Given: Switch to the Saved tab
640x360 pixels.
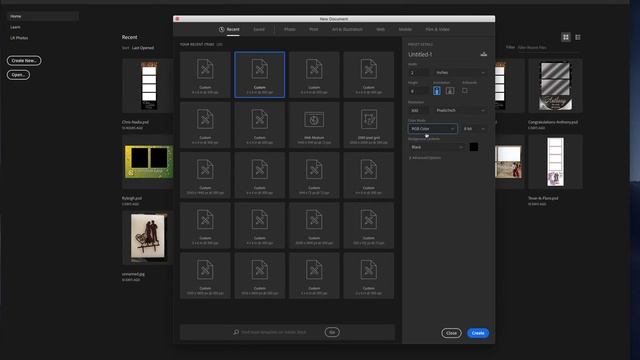Looking at the screenshot, I should tap(259, 29).
